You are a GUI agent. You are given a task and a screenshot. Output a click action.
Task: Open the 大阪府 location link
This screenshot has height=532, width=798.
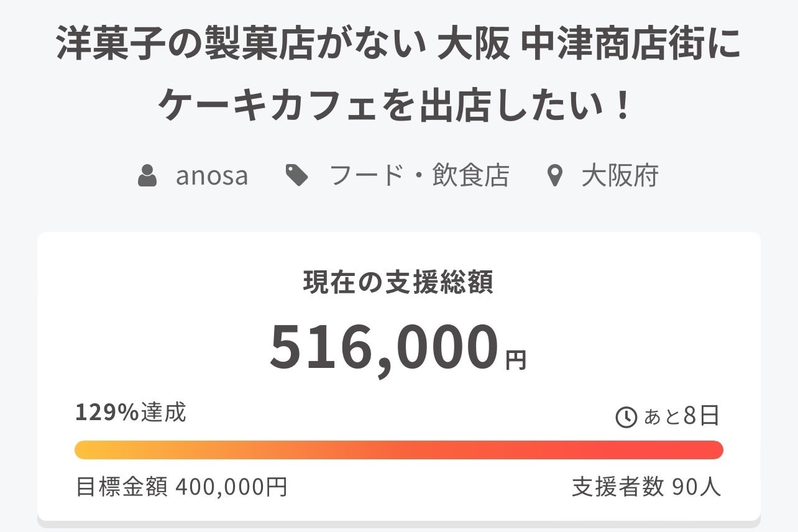coord(620,177)
